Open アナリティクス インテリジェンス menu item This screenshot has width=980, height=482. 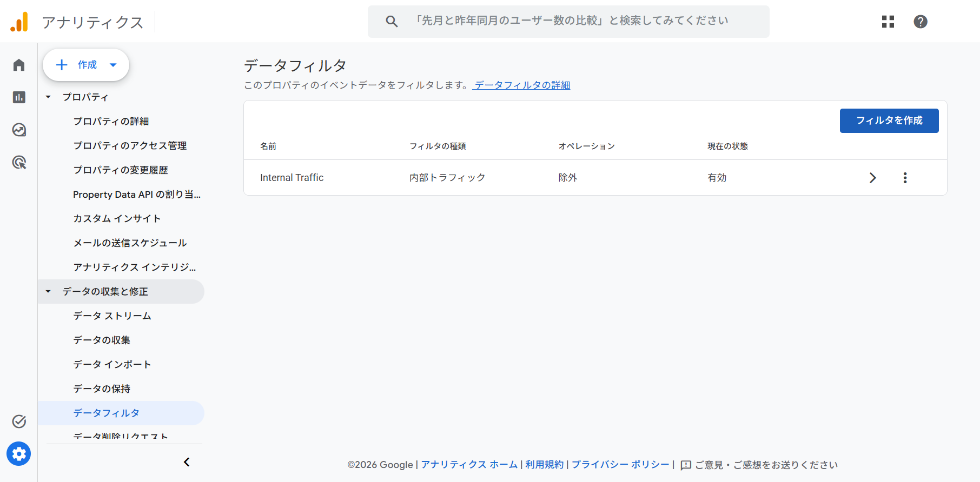[135, 267]
